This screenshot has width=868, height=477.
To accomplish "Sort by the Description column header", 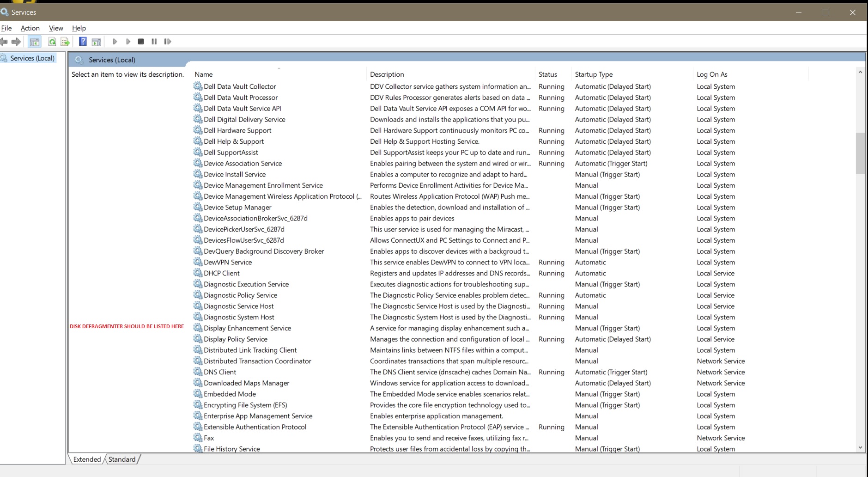I will point(451,74).
